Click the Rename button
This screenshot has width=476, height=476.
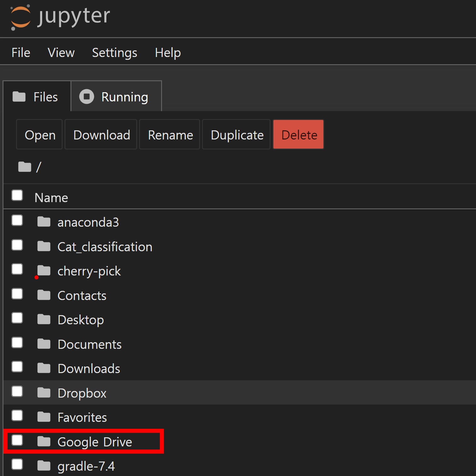click(170, 134)
